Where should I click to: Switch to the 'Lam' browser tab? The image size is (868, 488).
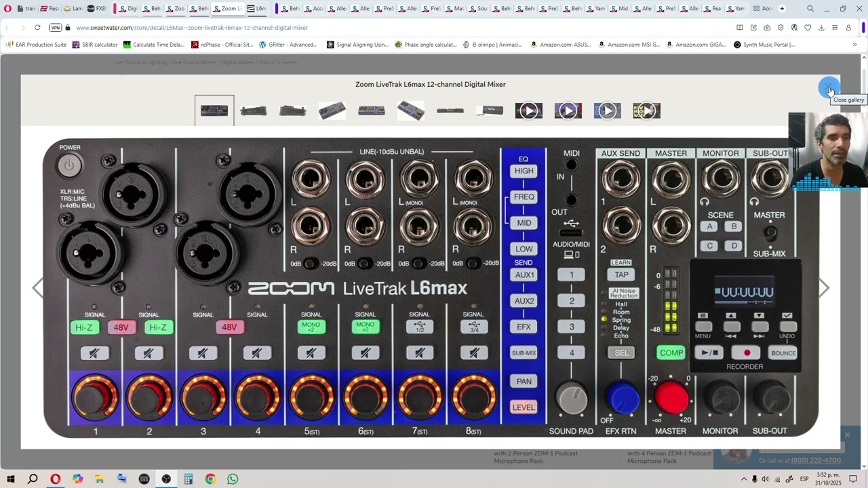pyautogui.click(x=73, y=9)
